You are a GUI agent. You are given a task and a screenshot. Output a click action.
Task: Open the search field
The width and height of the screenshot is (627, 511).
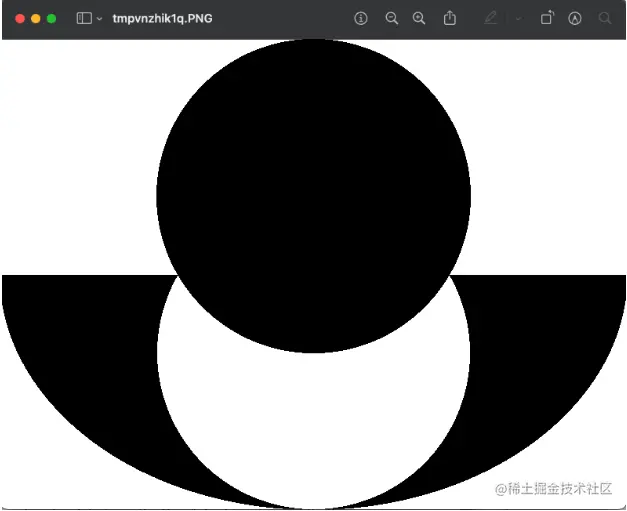tap(605, 18)
